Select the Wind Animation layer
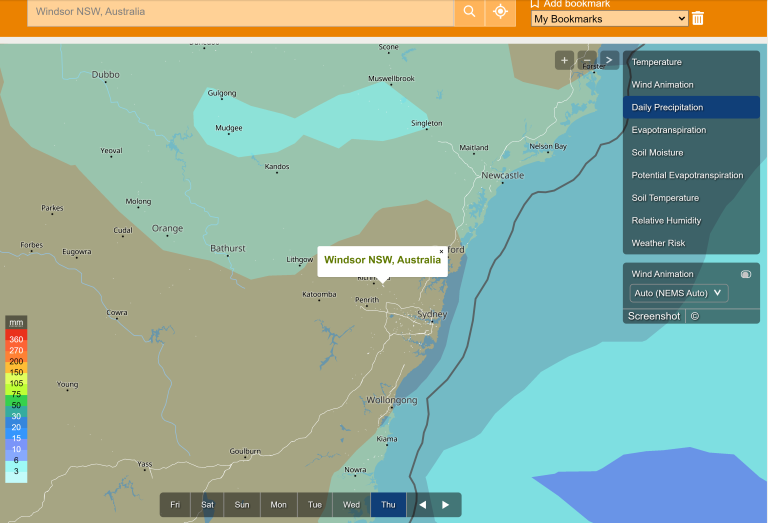Viewport: 768px width, 523px height. point(691,85)
